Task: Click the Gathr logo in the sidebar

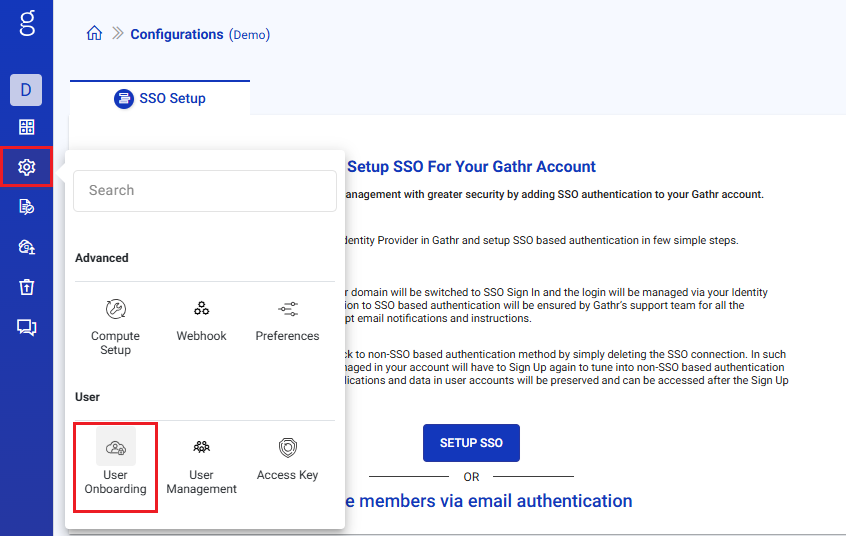Action: tap(27, 22)
